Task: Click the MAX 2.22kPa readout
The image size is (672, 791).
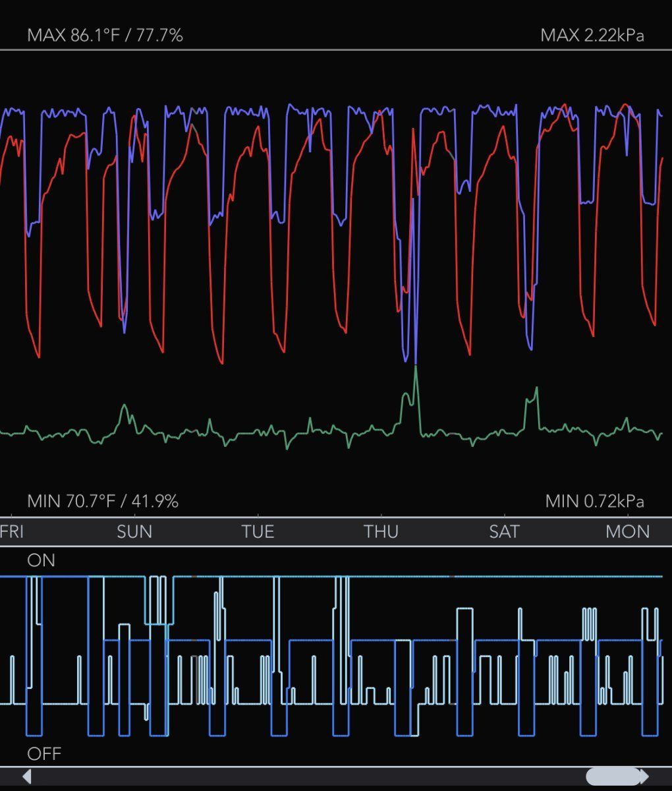Action: click(x=592, y=35)
